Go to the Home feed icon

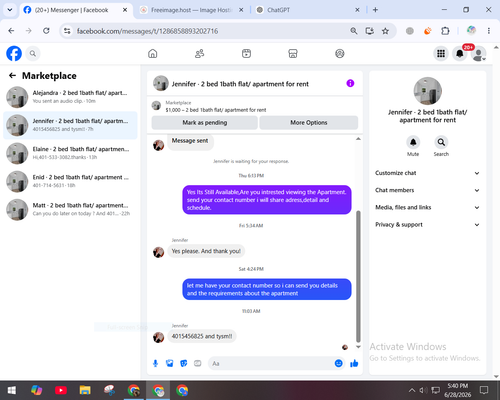tap(153, 53)
